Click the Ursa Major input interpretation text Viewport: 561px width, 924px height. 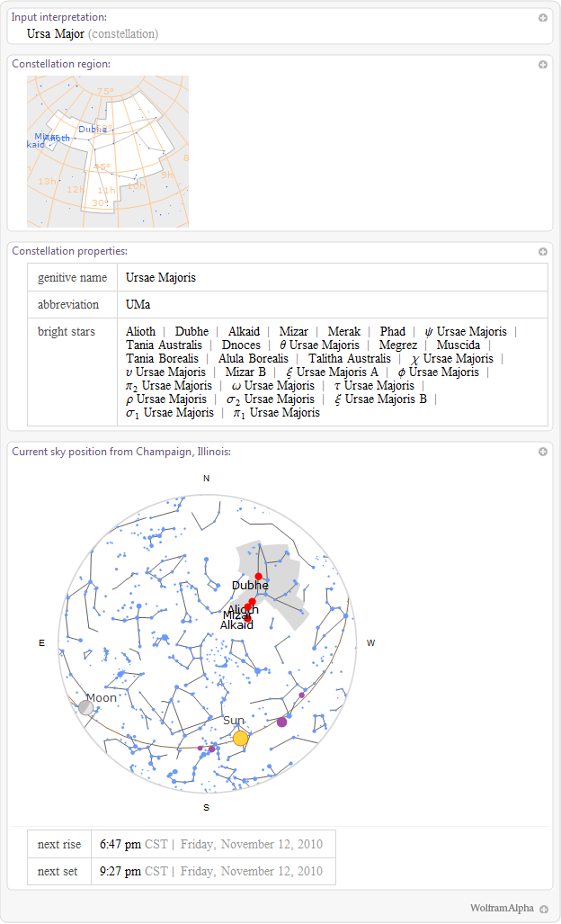[x=56, y=34]
